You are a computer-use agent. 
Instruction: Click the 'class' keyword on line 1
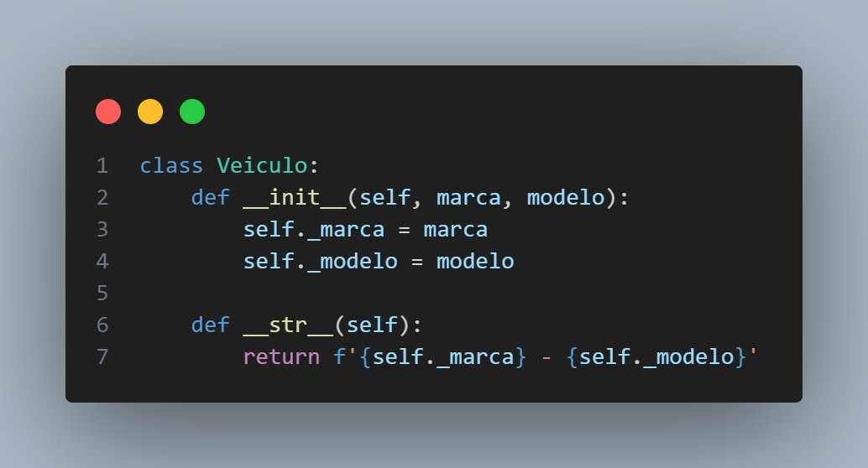(171, 166)
